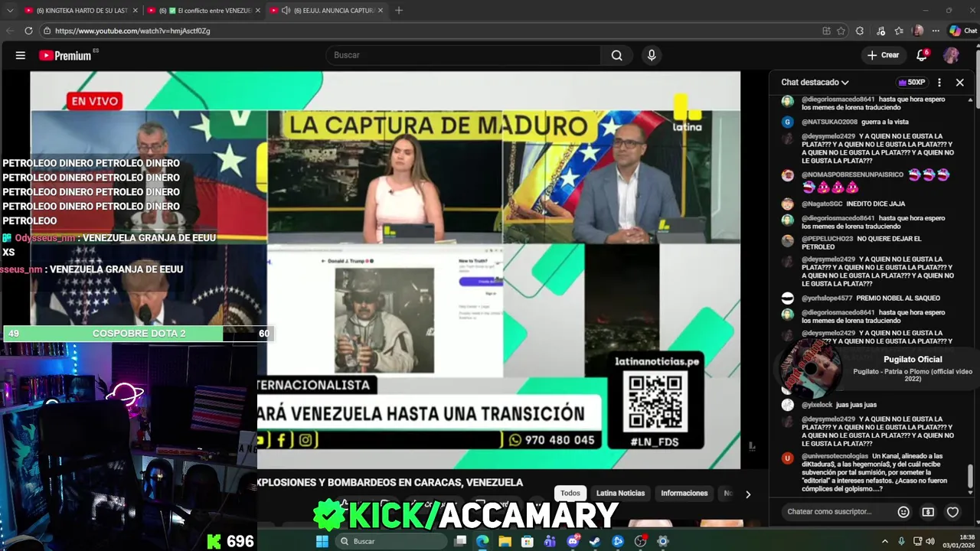Start voice search with microphone icon
This screenshot has width=980, height=551.
coord(652,55)
